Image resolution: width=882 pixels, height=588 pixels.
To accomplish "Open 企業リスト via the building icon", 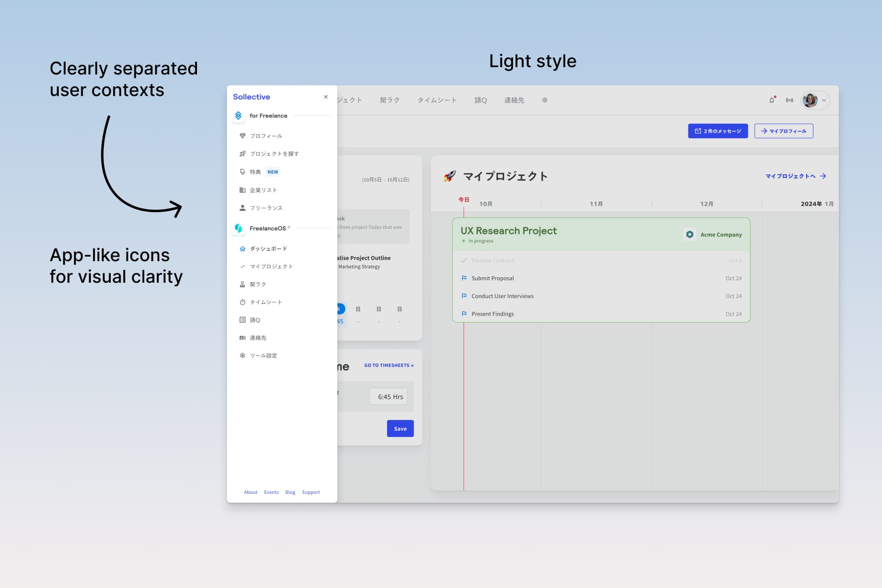I will [x=243, y=190].
